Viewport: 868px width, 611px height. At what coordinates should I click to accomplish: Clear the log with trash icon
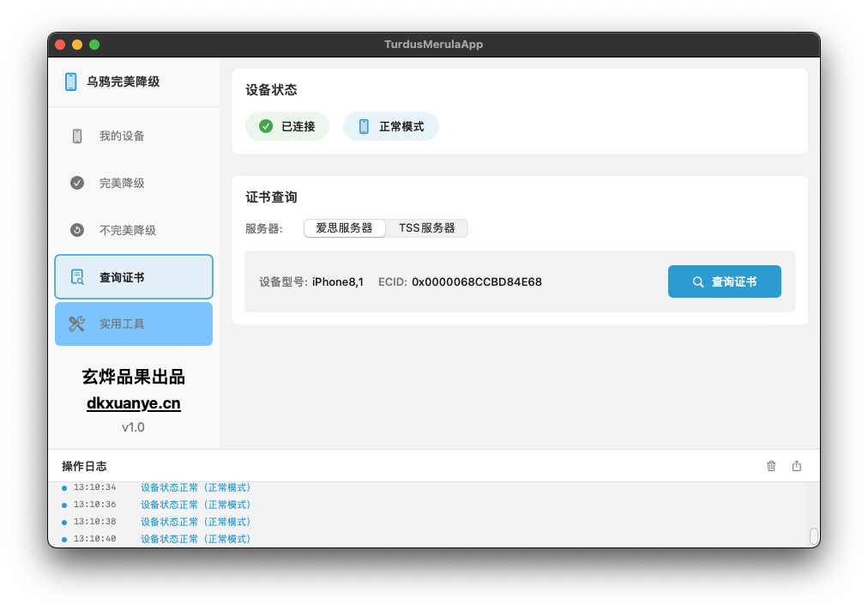tap(771, 466)
